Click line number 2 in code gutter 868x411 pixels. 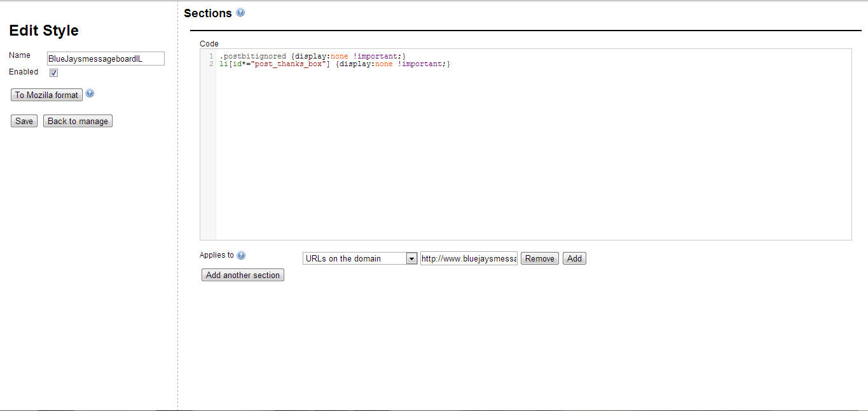pos(210,64)
